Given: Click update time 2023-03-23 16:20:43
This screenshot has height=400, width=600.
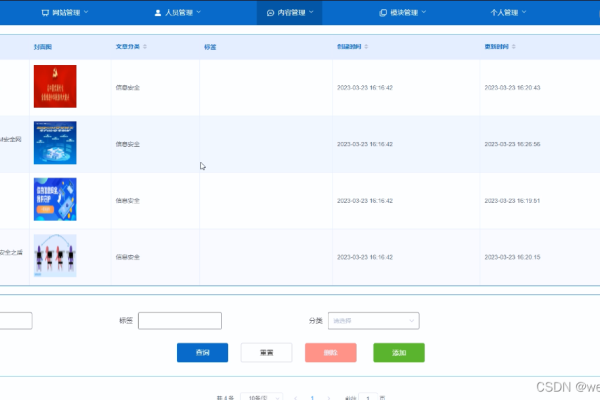Looking at the screenshot, I should click(x=512, y=88).
